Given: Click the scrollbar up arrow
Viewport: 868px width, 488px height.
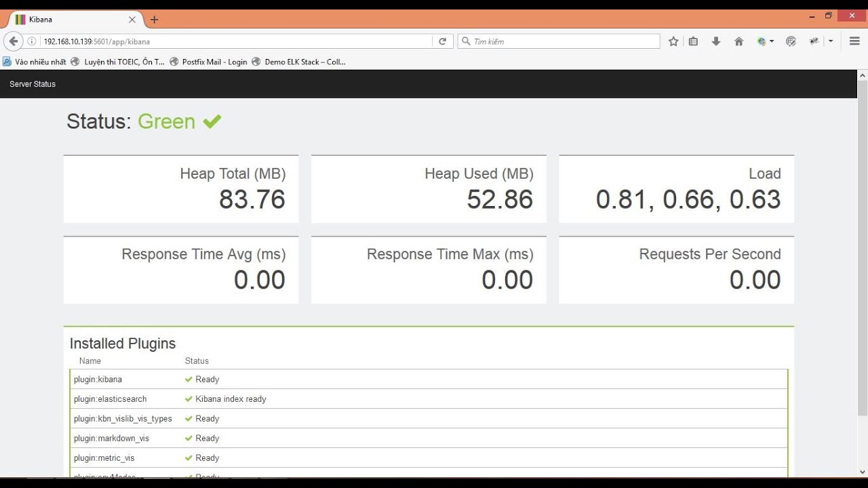Looking at the screenshot, I should tap(863, 75).
